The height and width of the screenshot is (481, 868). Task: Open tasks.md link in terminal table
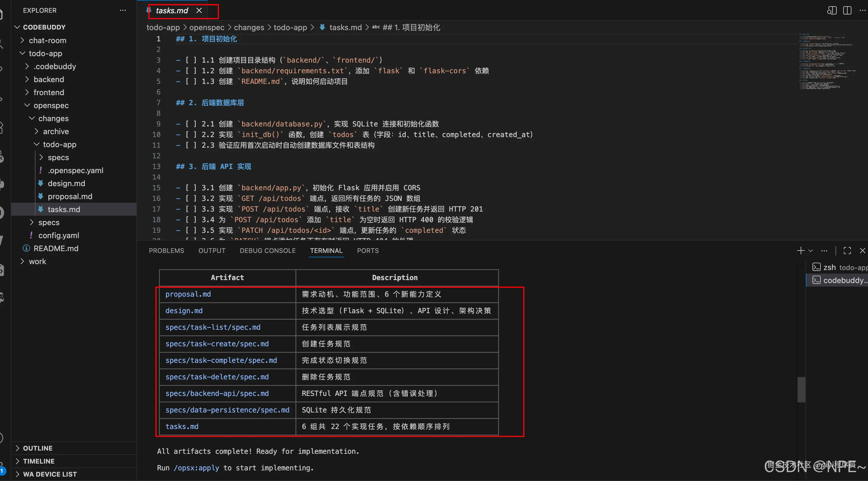[x=182, y=426]
